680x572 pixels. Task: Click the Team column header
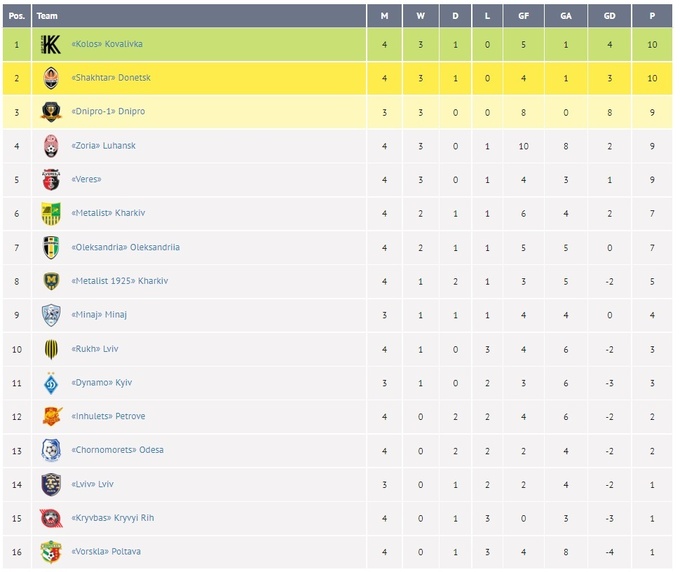(47, 16)
